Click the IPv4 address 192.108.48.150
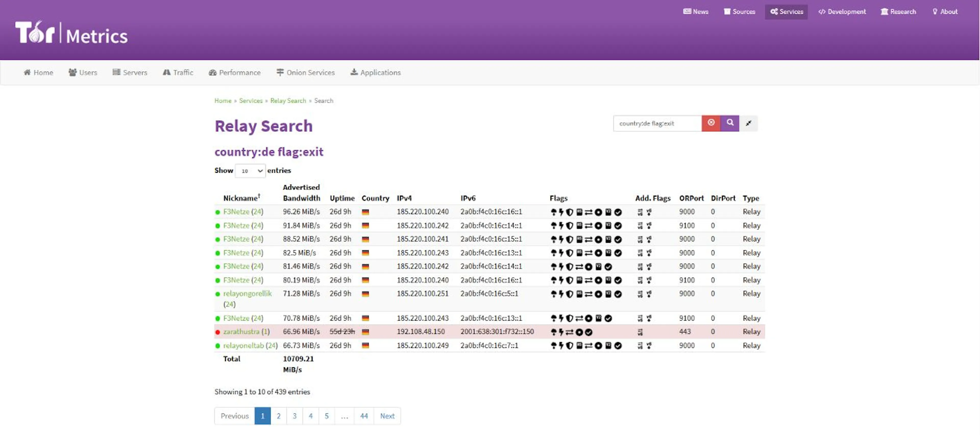Screen dimensions: 980x435 click(421, 332)
